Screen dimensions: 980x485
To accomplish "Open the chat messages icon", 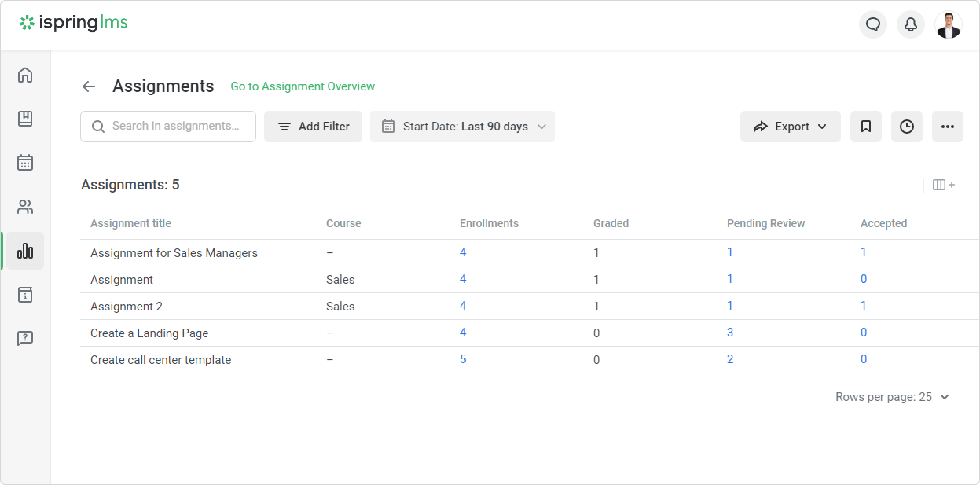I will pos(873,25).
